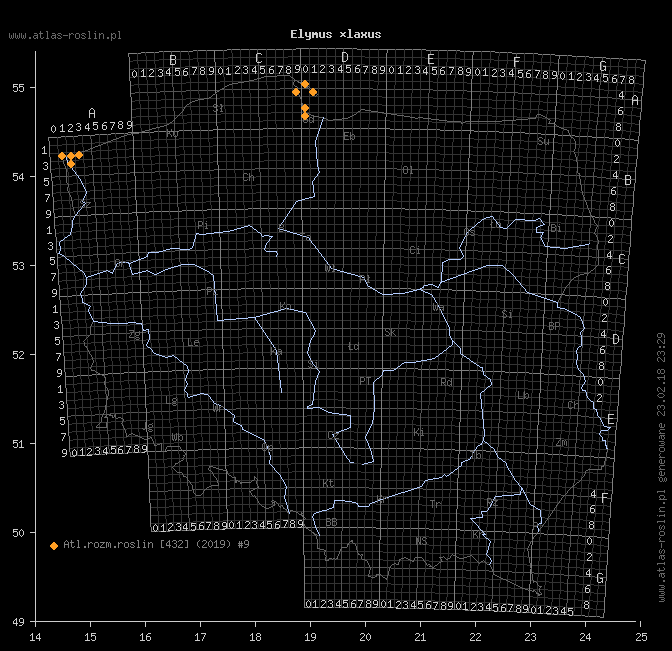
Task: Click the 'Bi' city label on the map
Action: tap(556, 228)
